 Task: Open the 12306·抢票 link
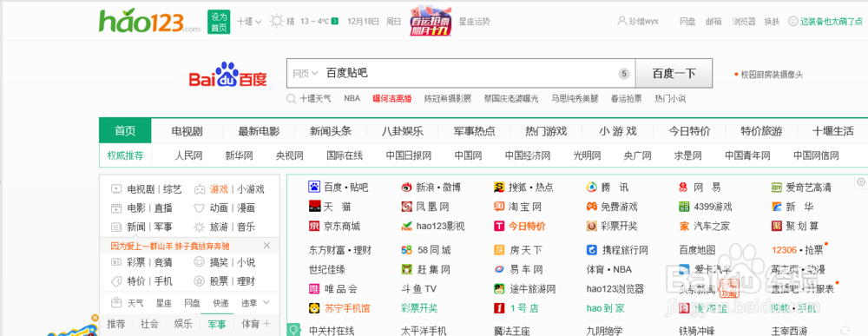coord(797,250)
